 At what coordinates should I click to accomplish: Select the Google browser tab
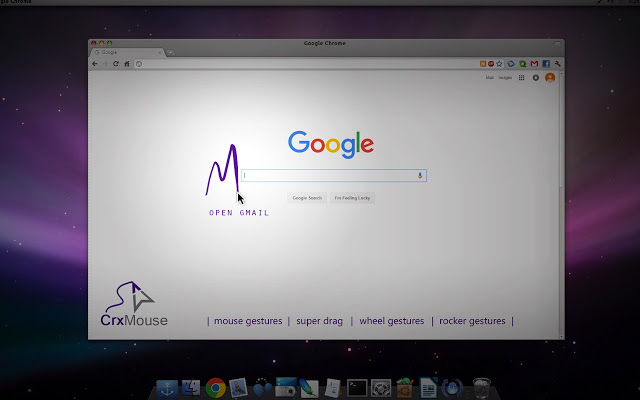pos(127,52)
